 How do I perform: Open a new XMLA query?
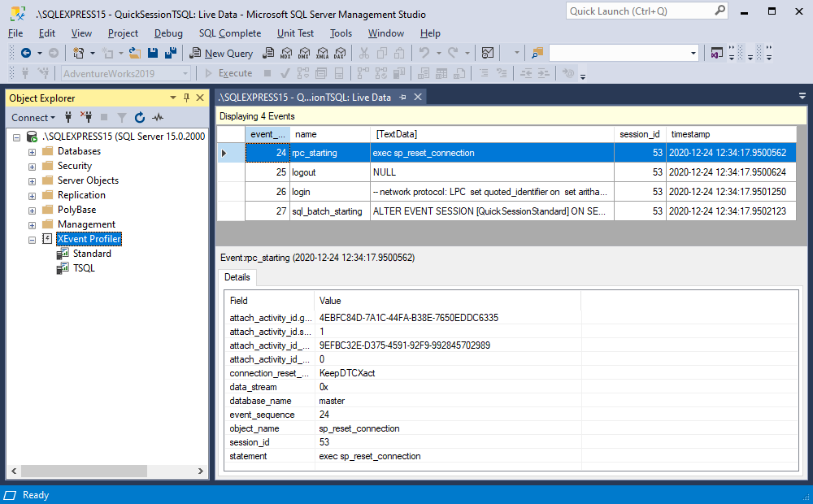323,53
